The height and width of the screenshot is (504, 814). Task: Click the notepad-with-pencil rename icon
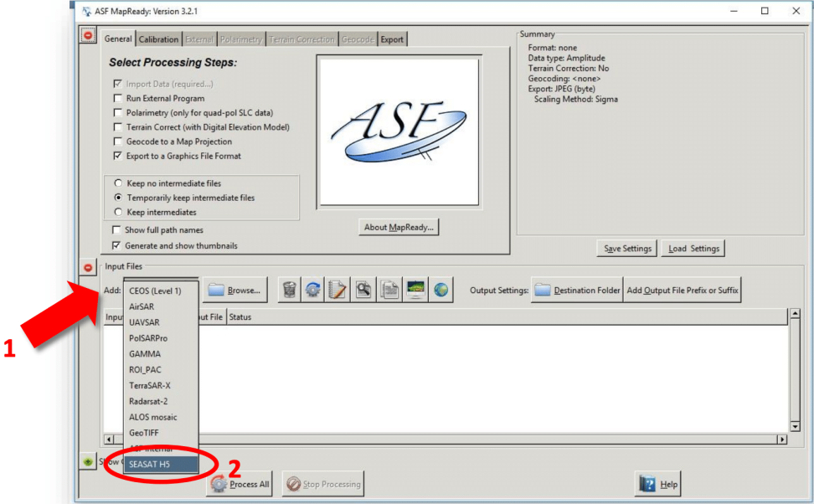point(337,290)
